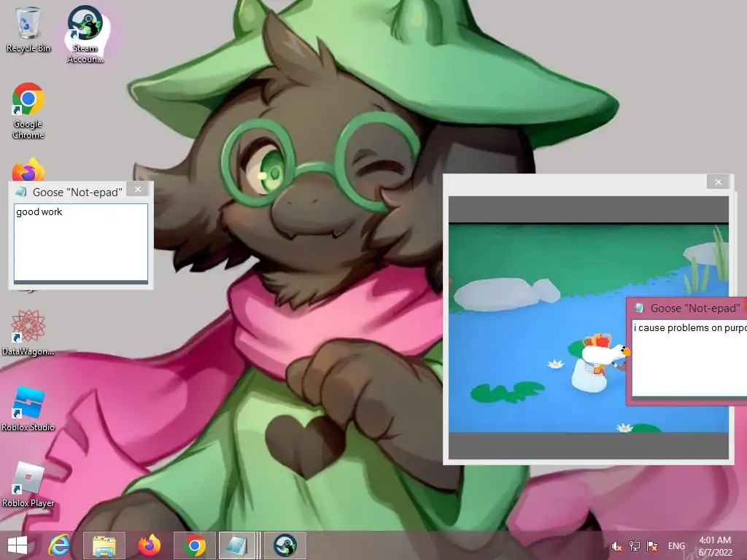747x560 pixels.
Task: Open the Google Chrome desktop shortcut
Action: (x=28, y=111)
